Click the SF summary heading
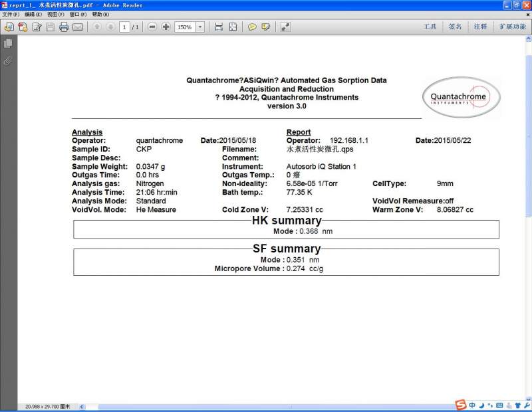This screenshot has width=532, height=412. [287, 249]
